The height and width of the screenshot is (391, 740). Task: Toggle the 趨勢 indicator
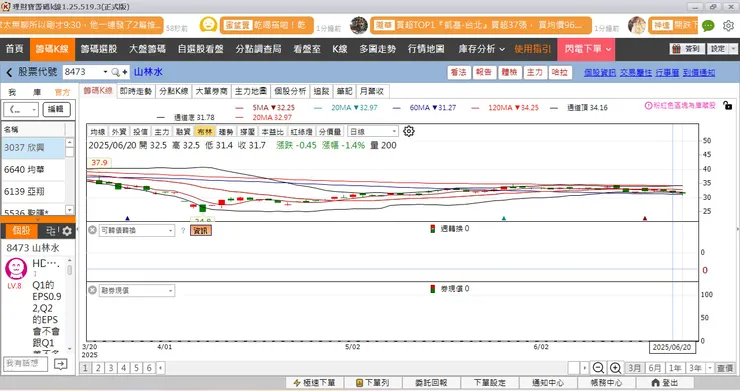pyautogui.click(x=226, y=131)
